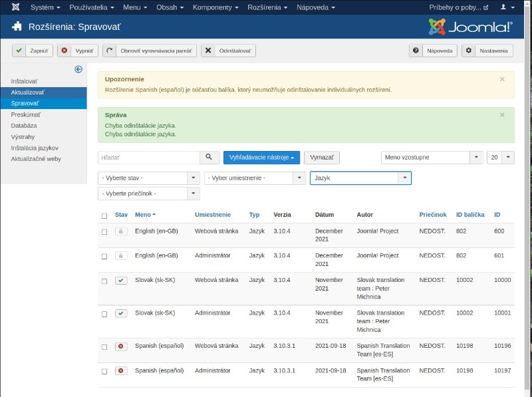Open the Vyber umiestnenie filter dropdown
The width and height of the screenshot is (532, 397).
(255, 178)
